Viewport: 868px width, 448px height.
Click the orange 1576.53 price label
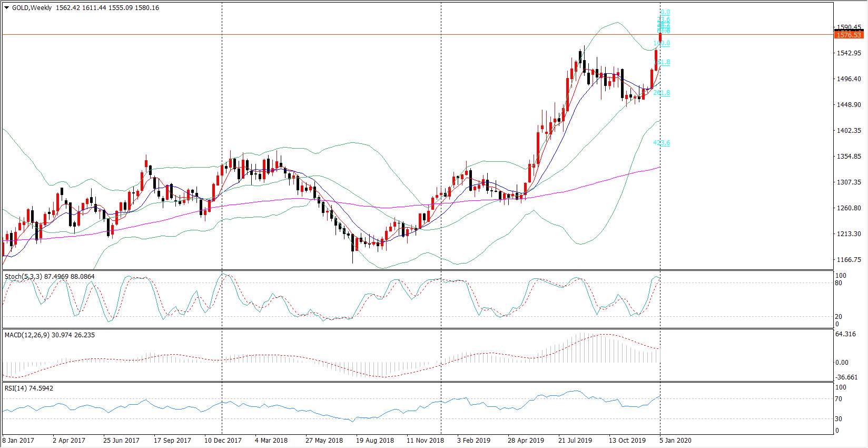tap(849, 35)
